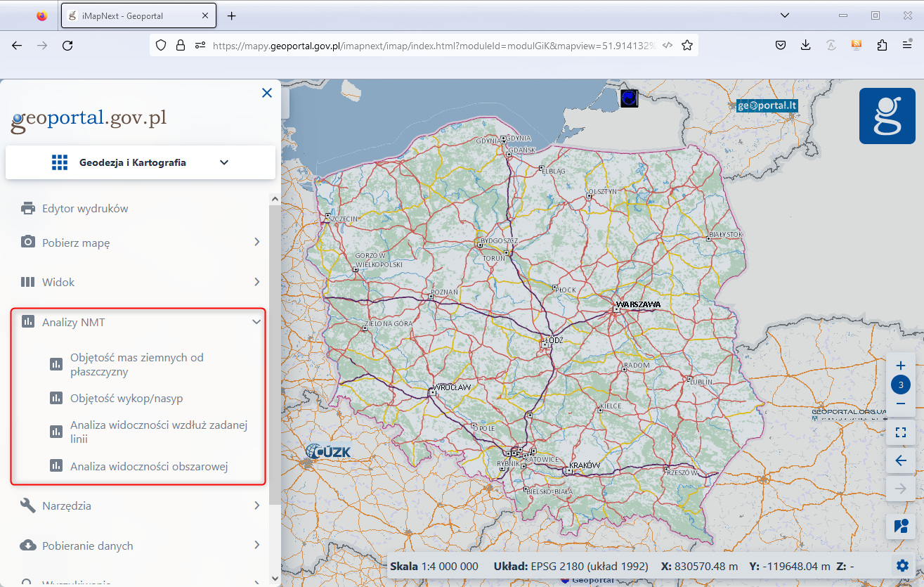The image size is (924, 587).
Task: Select Objętość wykop/nasyp analysis
Action: tap(126, 399)
